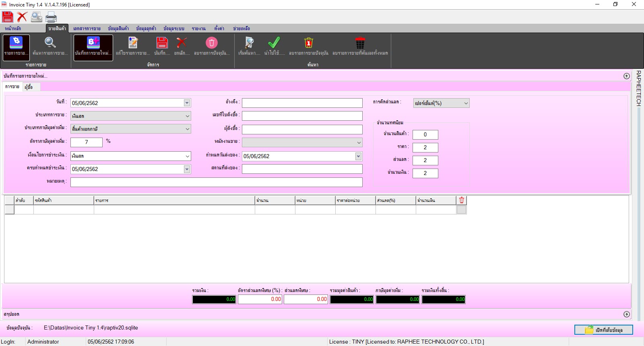Viewport: 644px width, 346px height.
Task: Click the red X cancel icon in ribbon
Action: pos(182,43)
